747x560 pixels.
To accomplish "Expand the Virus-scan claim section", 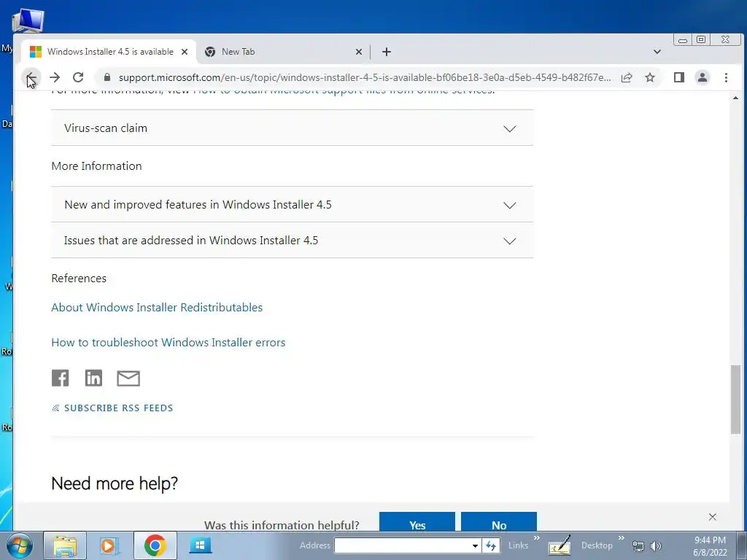I will click(292, 128).
